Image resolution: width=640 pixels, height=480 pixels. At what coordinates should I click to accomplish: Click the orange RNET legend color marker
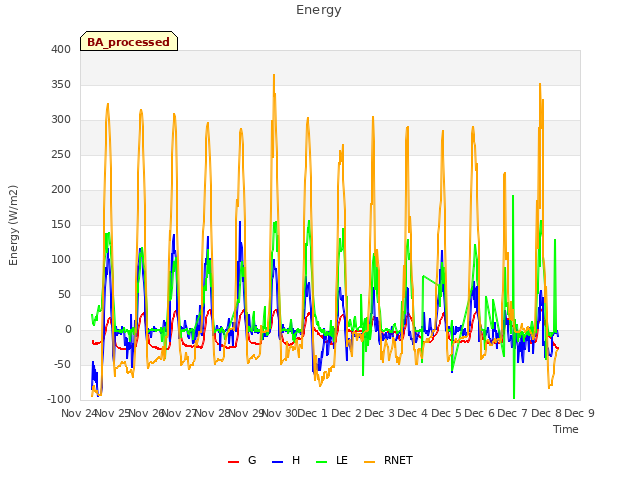[369, 462]
